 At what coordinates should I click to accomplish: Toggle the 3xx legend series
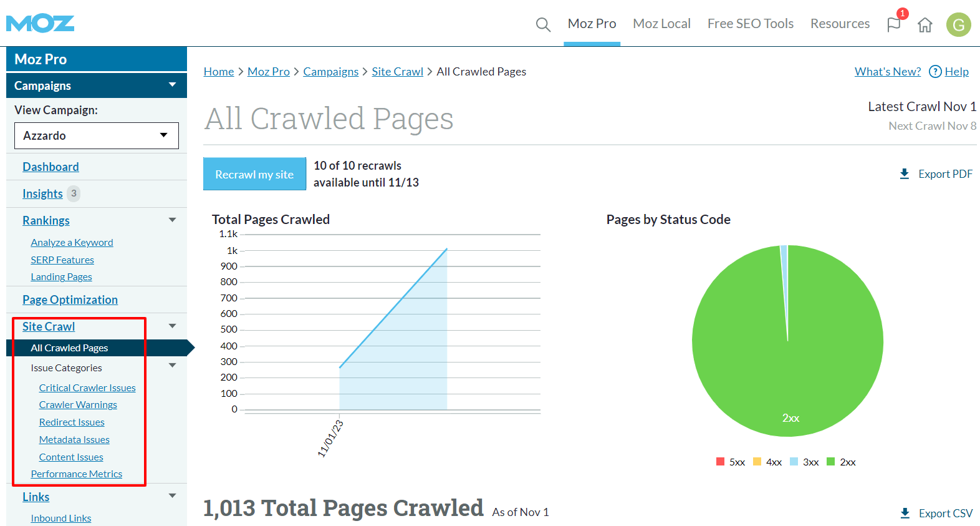[x=804, y=462]
